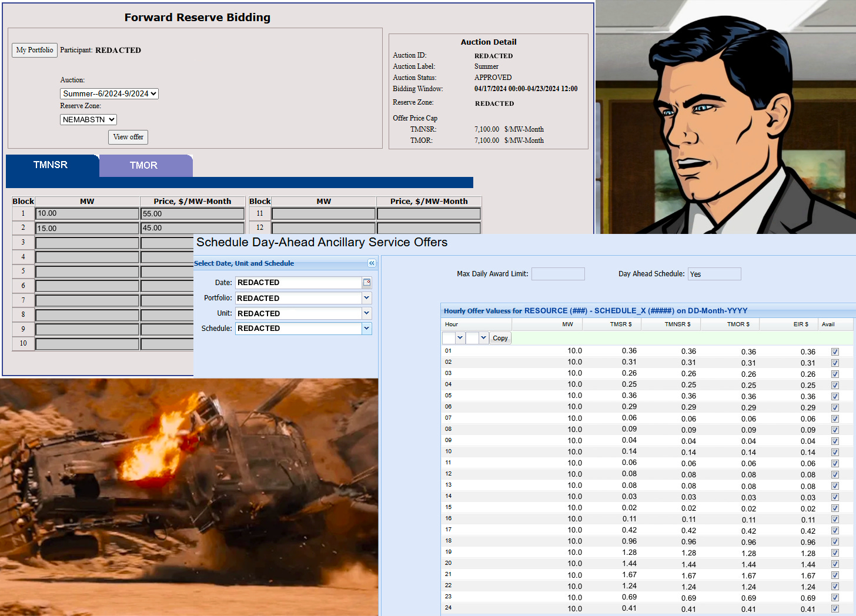Screen dimensions: 856x616
Task: Collapse the Select Date, Unit and Schedule panel
Action: pos(372,263)
